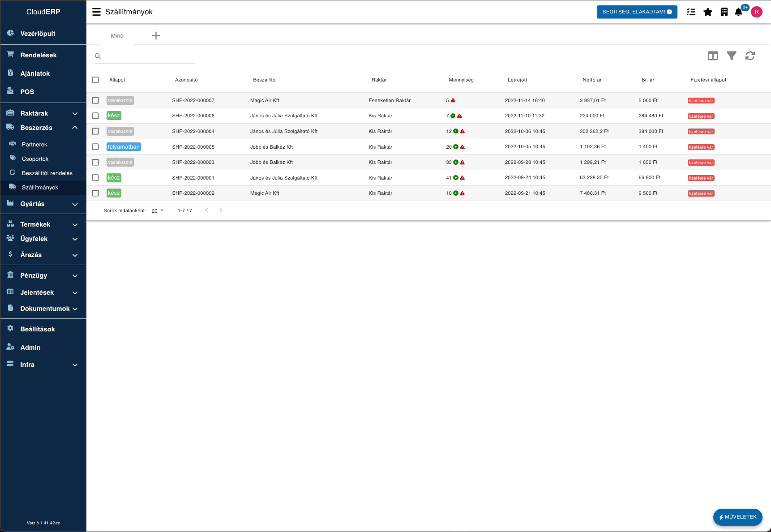Viewport: 771px width, 532px height.
Task: Check the SHP-2022-000003 row checkbox
Action: point(95,162)
